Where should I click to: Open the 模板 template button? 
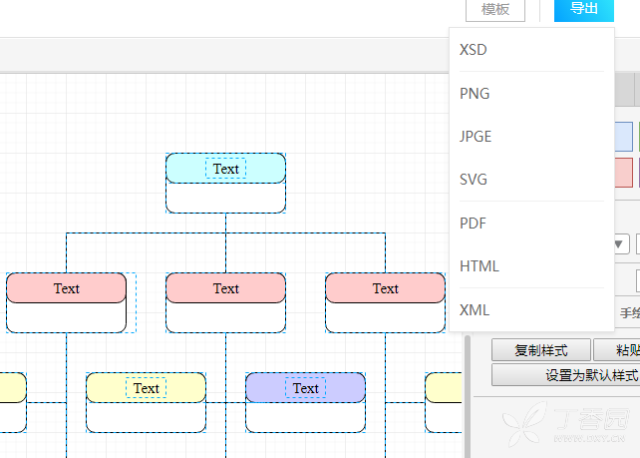click(x=495, y=9)
